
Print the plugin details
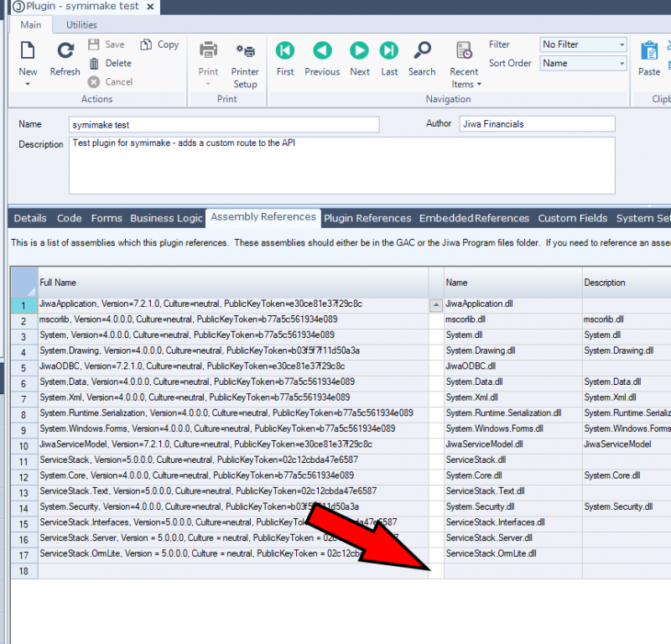[207, 58]
